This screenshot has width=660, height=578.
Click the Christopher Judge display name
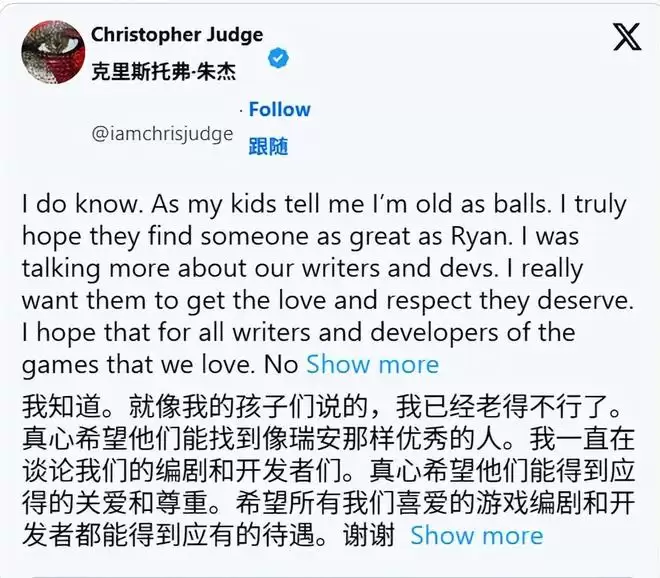177,35
